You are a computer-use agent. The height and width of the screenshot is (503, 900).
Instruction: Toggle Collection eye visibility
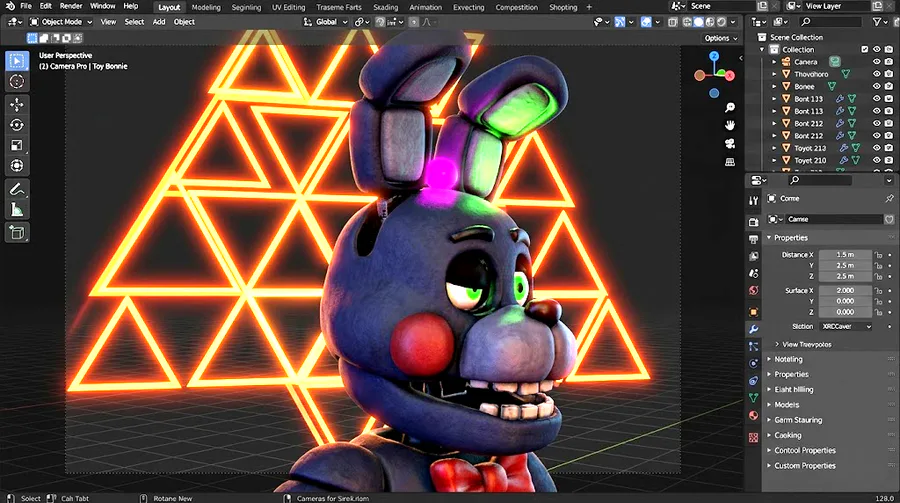pyautogui.click(x=876, y=49)
